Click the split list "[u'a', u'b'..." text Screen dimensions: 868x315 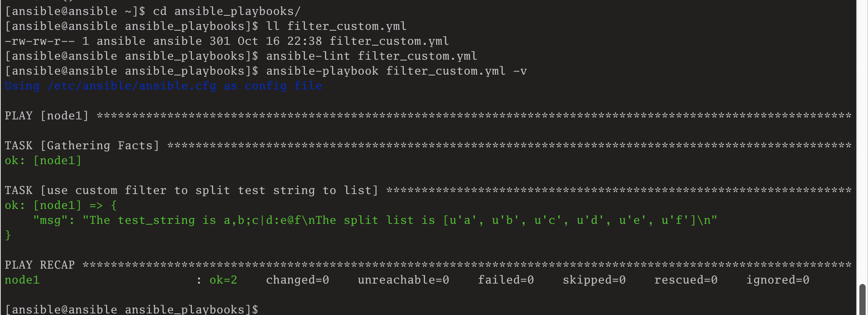point(569,220)
